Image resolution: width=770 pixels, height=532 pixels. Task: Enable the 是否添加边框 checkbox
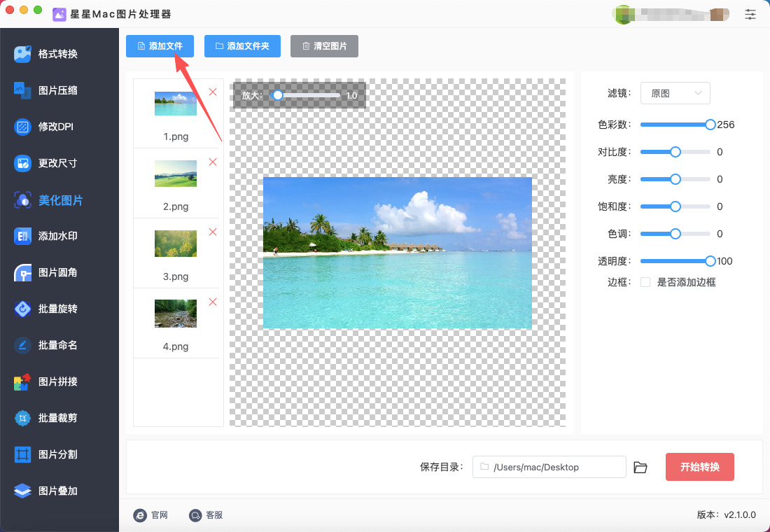pos(645,282)
